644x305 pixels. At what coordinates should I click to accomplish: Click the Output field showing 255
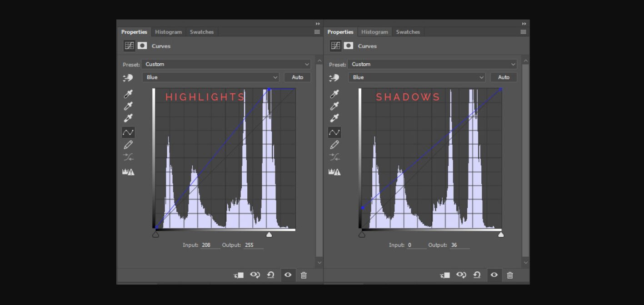254,245
